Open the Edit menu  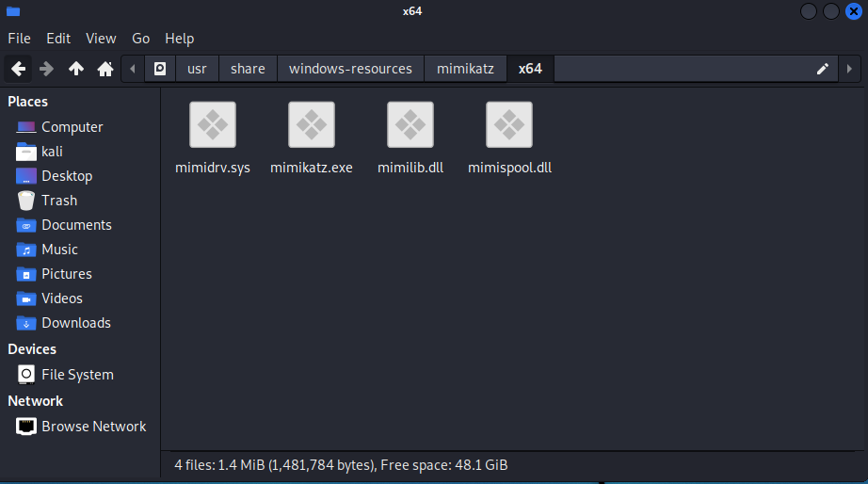[x=58, y=39]
